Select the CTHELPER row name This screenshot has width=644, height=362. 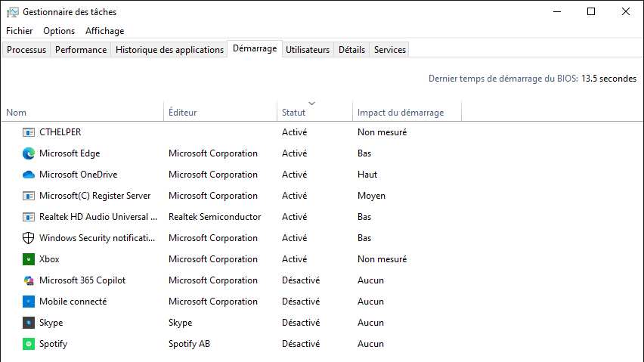(60, 132)
